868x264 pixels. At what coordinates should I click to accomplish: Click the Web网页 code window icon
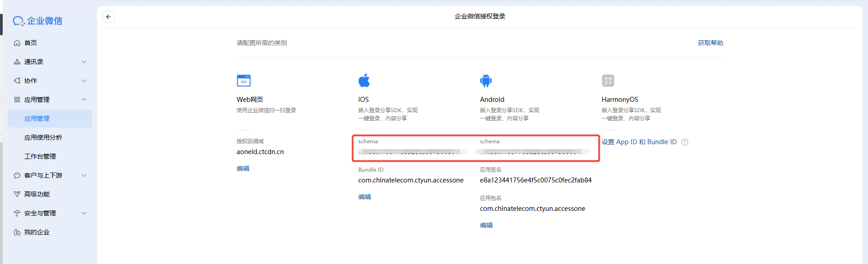click(x=244, y=81)
